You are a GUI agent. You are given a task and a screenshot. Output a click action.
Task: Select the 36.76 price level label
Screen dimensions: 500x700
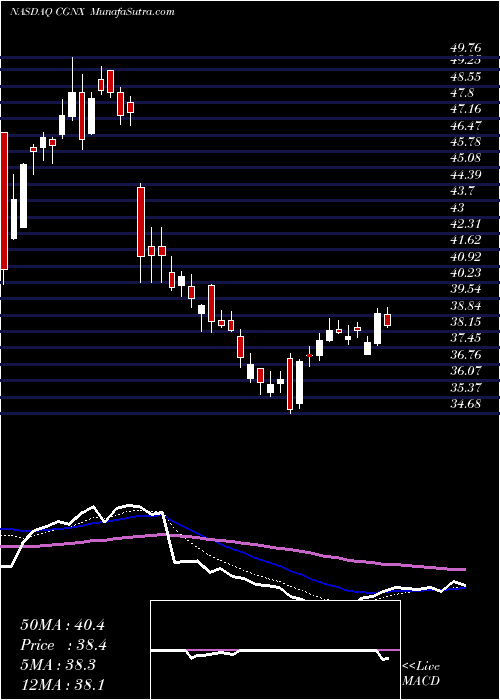coord(465,354)
